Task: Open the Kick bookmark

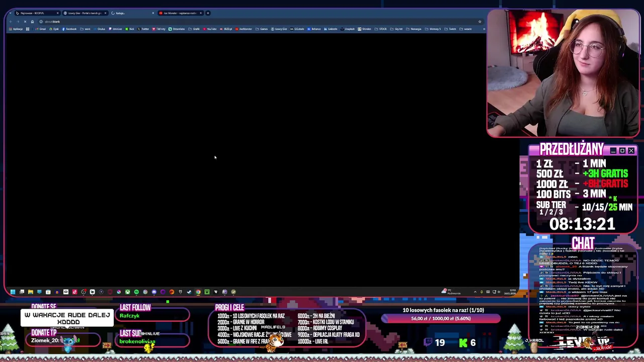Action: tap(130, 29)
